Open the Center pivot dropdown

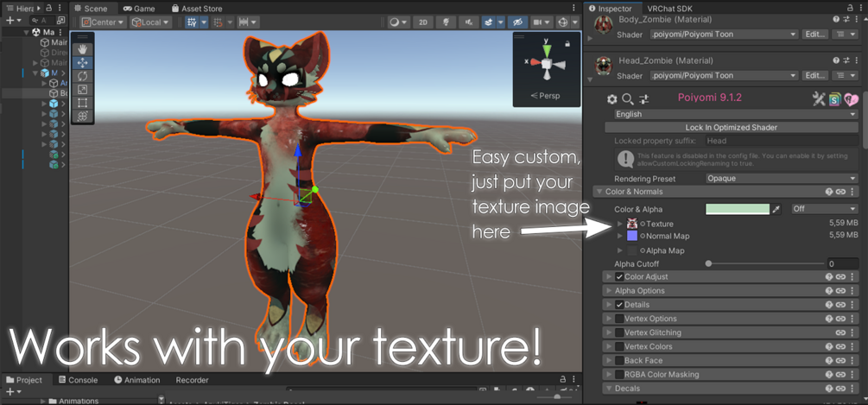[103, 22]
